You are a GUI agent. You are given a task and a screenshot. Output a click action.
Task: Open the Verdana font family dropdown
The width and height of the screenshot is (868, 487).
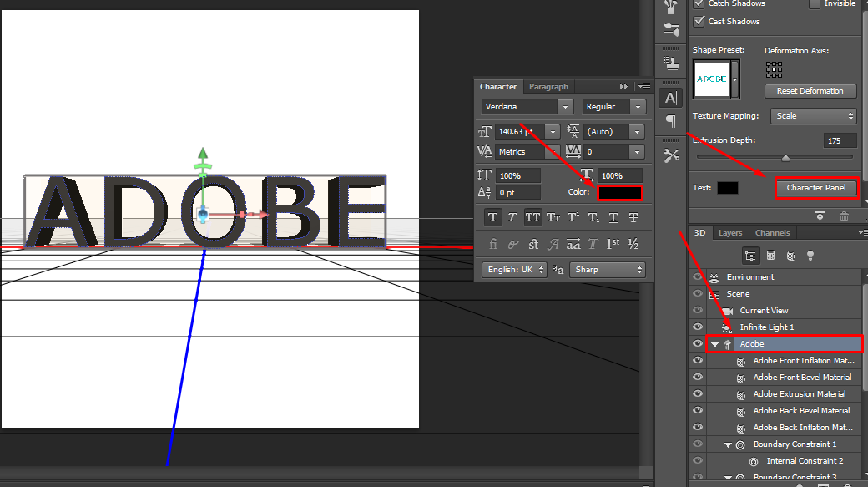point(565,106)
